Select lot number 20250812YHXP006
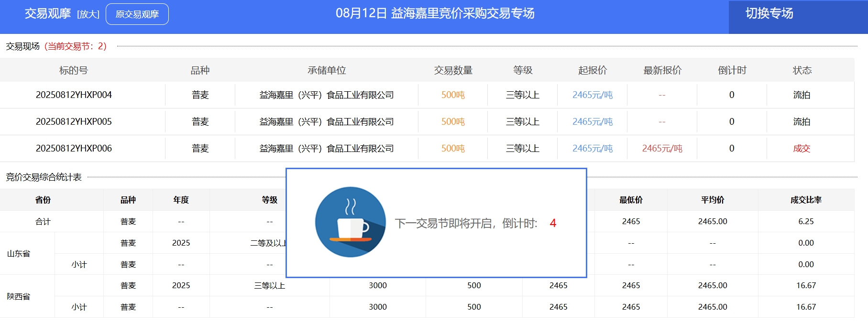Viewport: 868px width, 324px height. (74, 149)
